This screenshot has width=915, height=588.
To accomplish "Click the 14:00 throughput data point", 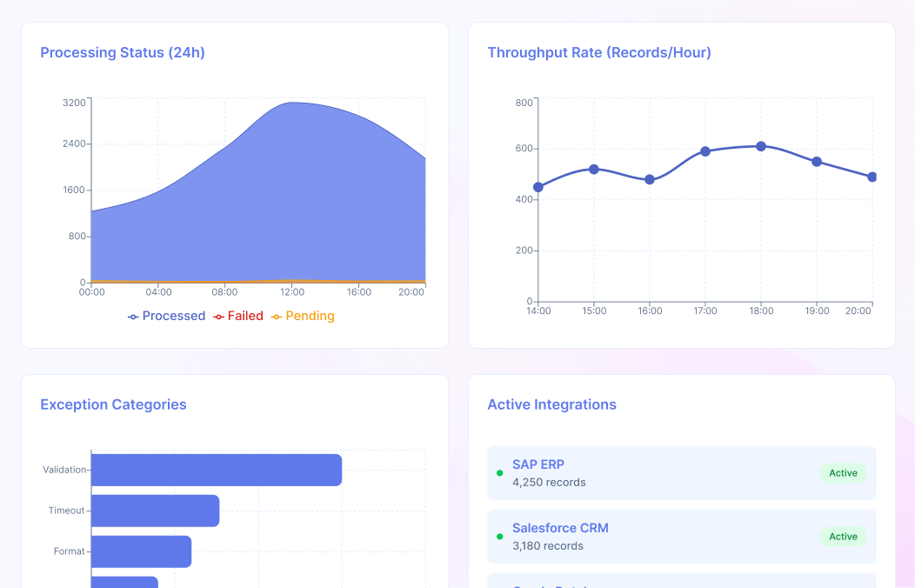I will [538, 187].
